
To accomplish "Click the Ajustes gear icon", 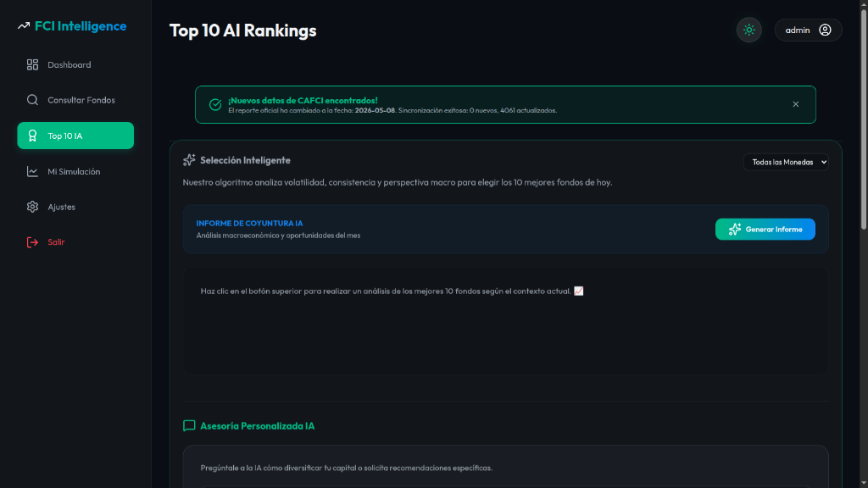I will [x=33, y=207].
